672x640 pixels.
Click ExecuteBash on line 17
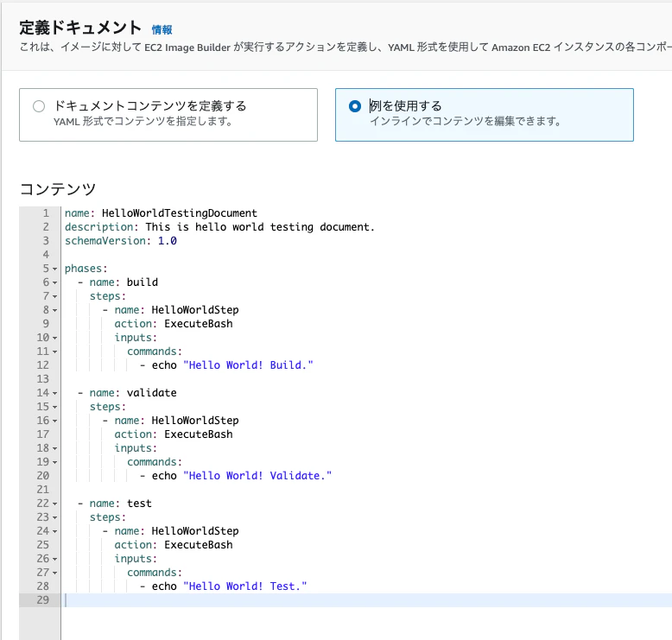point(199,434)
